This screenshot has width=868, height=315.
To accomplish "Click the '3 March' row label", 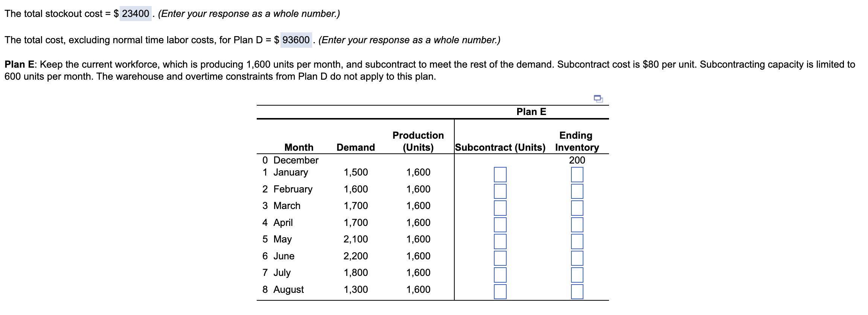I will 281,206.
